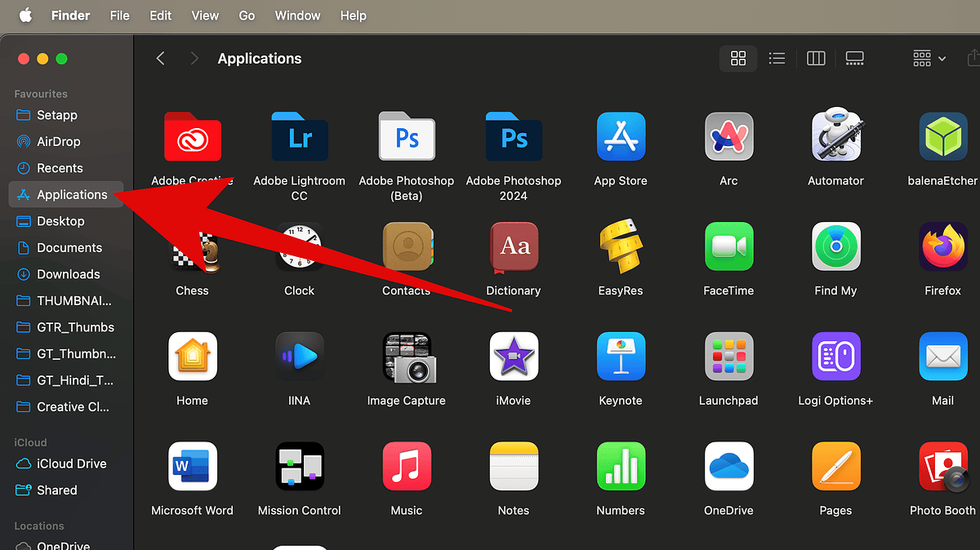Click the Back navigation arrow
980x550 pixels.
click(161, 58)
